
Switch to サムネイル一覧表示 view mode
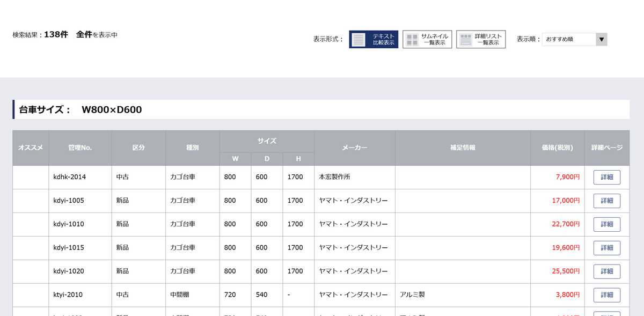click(427, 39)
